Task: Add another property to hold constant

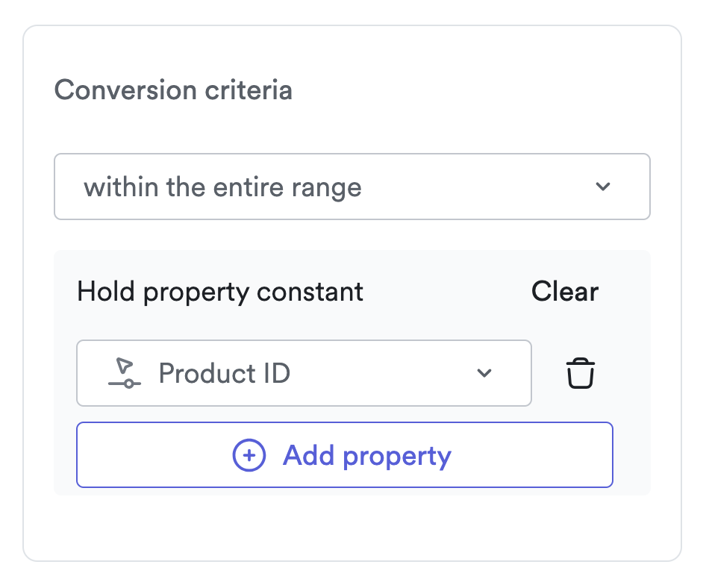Action: pos(344,455)
